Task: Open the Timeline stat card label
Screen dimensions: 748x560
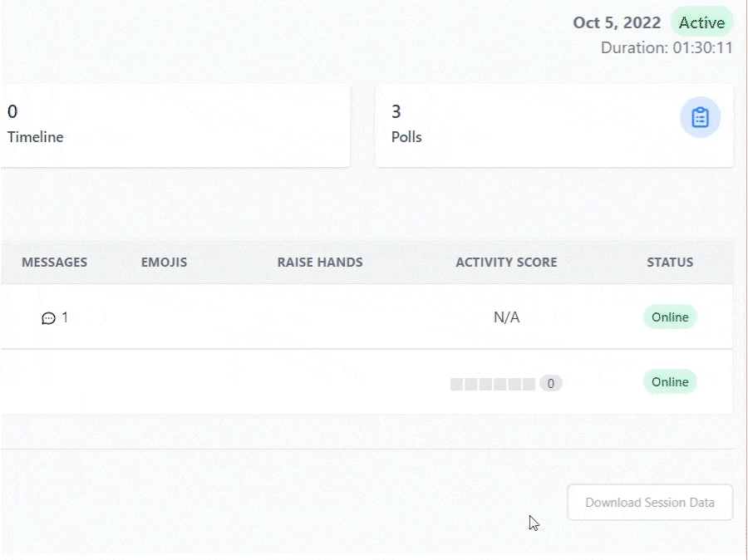Action: click(x=36, y=137)
